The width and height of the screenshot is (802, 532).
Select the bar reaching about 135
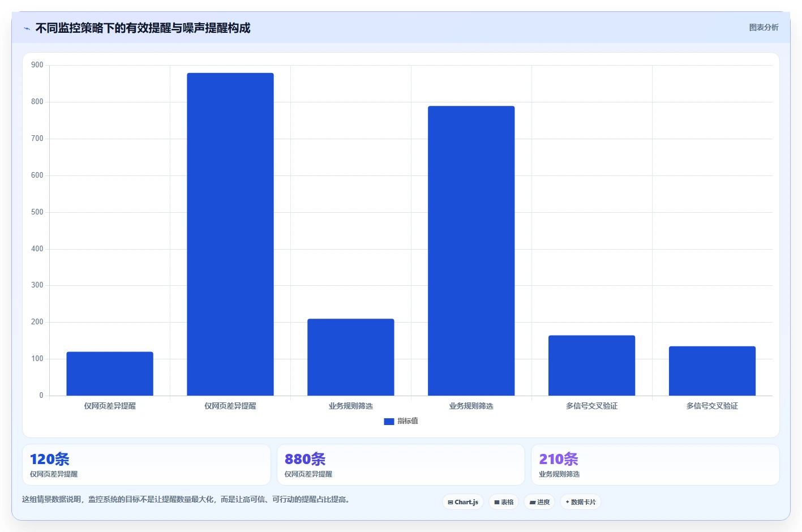[713, 371]
